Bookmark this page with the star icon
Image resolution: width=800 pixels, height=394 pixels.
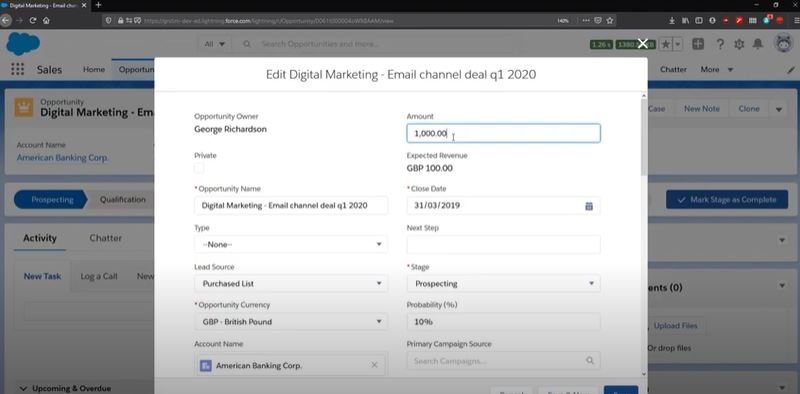pyautogui.click(x=609, y=21)
